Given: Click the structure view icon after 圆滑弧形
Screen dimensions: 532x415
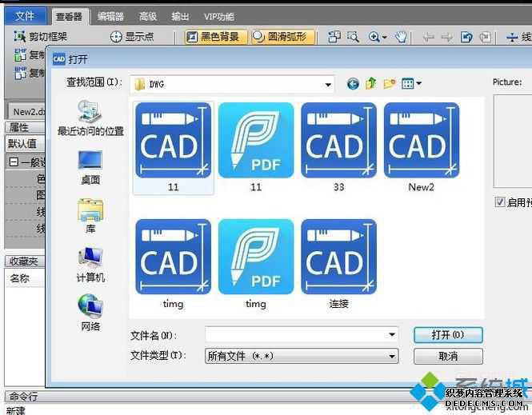Looking at the screenshot, I should (x=334, y=37).
